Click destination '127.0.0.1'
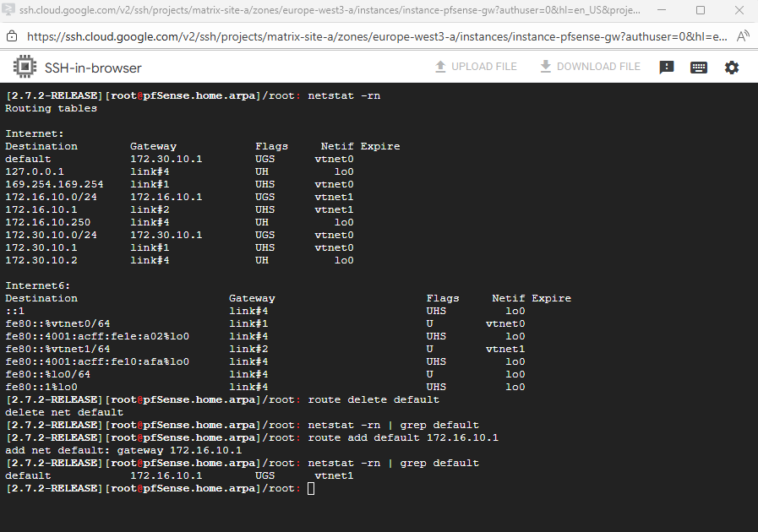 (35, 171)
